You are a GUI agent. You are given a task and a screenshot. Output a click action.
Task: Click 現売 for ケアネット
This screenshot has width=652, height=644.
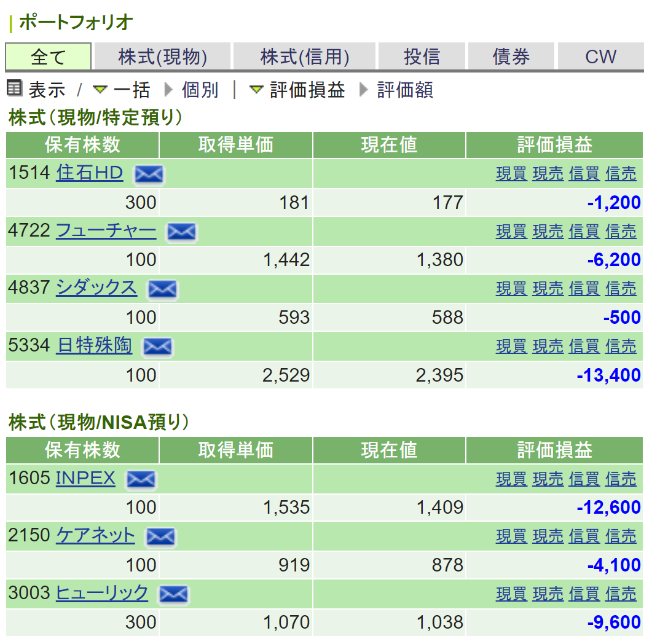click(x=548, y=536)
